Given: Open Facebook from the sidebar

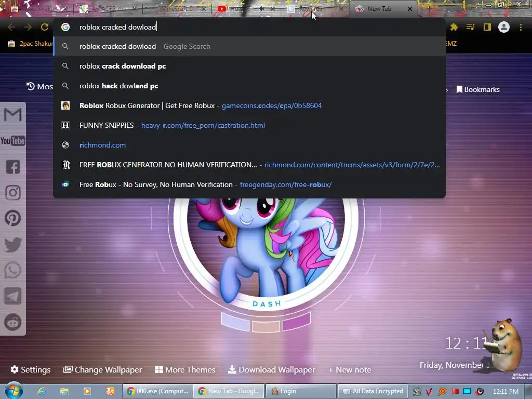Looking at the screenshot, I should tap(13, 167).
